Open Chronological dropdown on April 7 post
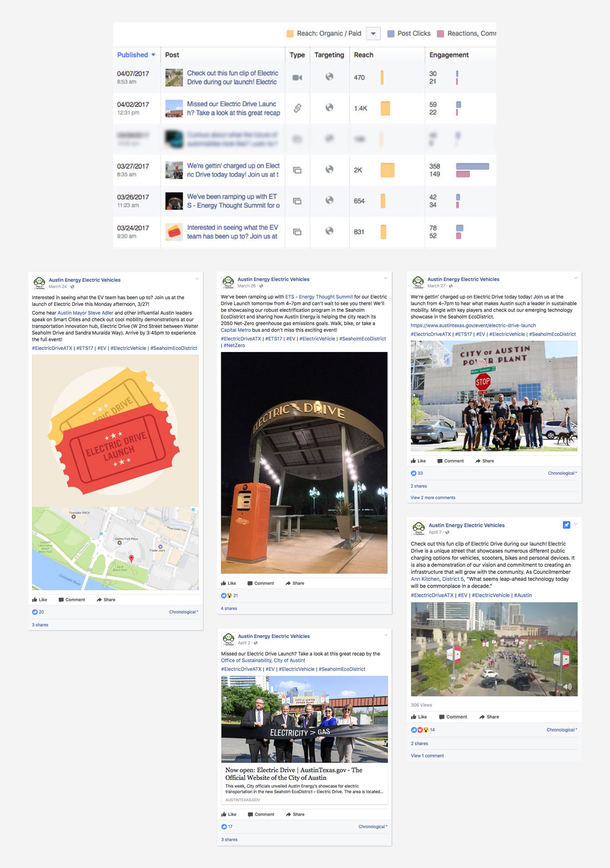 point(562,730)
